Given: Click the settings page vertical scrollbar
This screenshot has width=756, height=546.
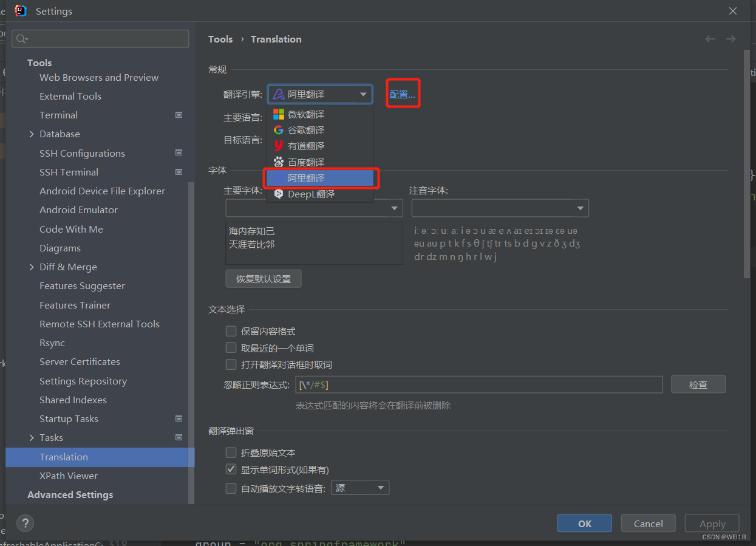Looking at the screenshot, I should (x=746, y=164).
